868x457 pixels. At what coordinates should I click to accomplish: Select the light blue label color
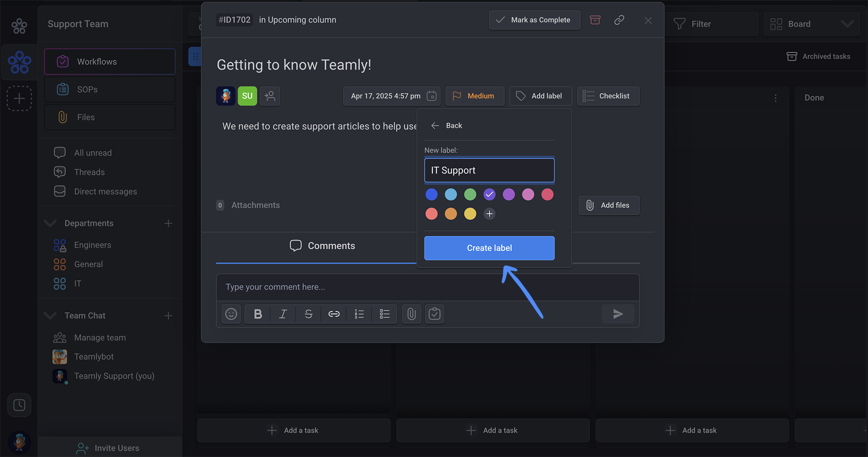point(451,195)
